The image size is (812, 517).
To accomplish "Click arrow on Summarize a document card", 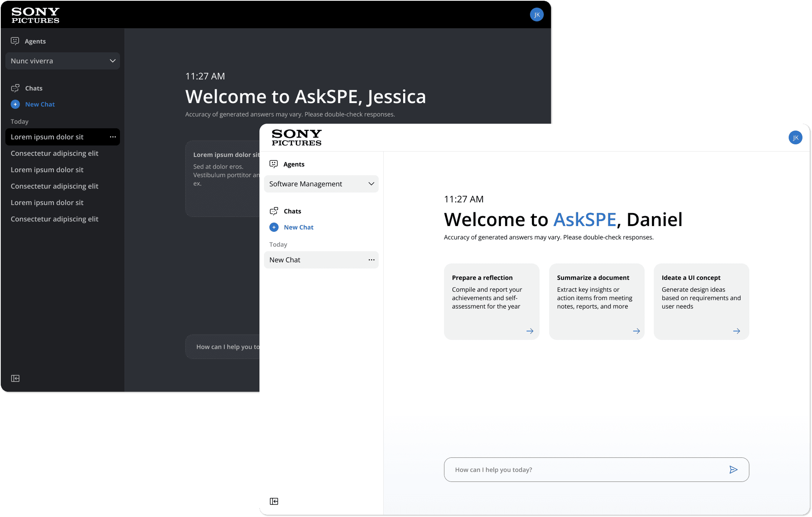I will pyautogui.click(x=636, y=331).
